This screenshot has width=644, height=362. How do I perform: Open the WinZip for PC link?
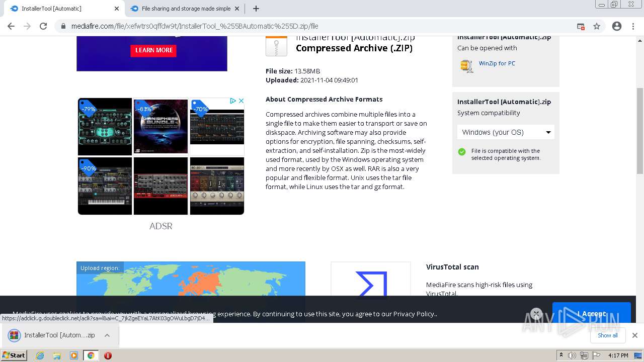click(497, 63)
